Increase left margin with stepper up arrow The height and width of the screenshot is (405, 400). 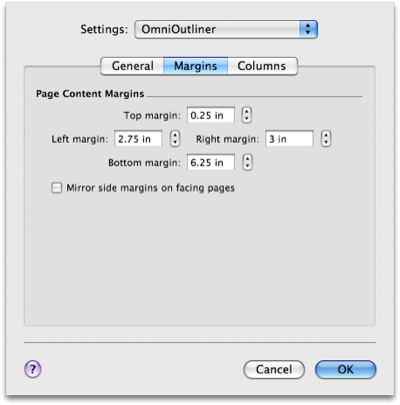click(x=175, y=135)
